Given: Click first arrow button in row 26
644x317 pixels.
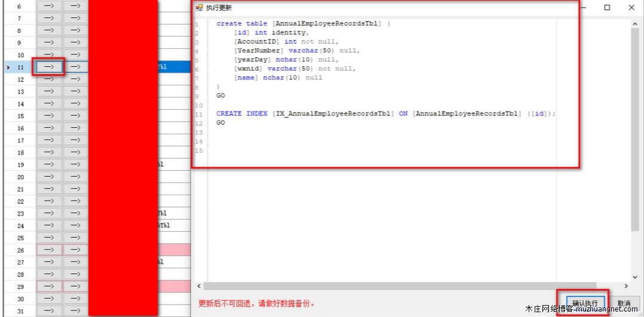Looking at the screenshot, I should click(49, 250).
